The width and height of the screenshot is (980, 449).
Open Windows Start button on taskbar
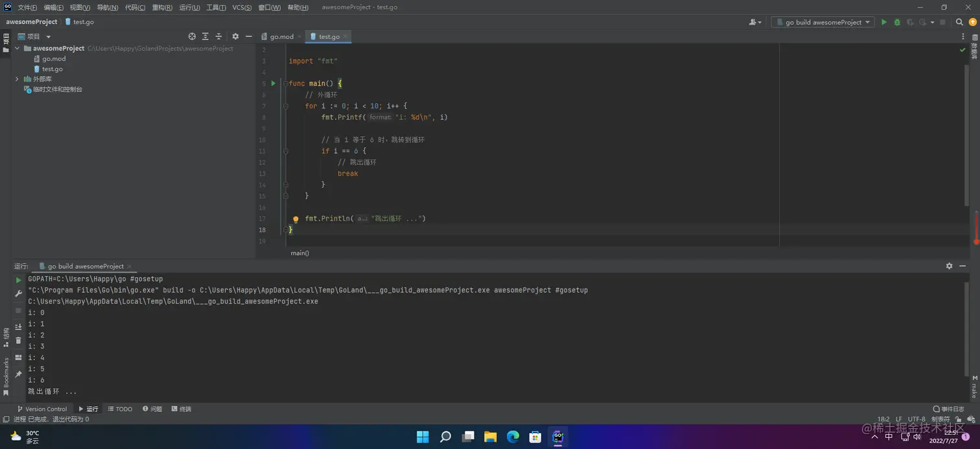click(423, 437)
